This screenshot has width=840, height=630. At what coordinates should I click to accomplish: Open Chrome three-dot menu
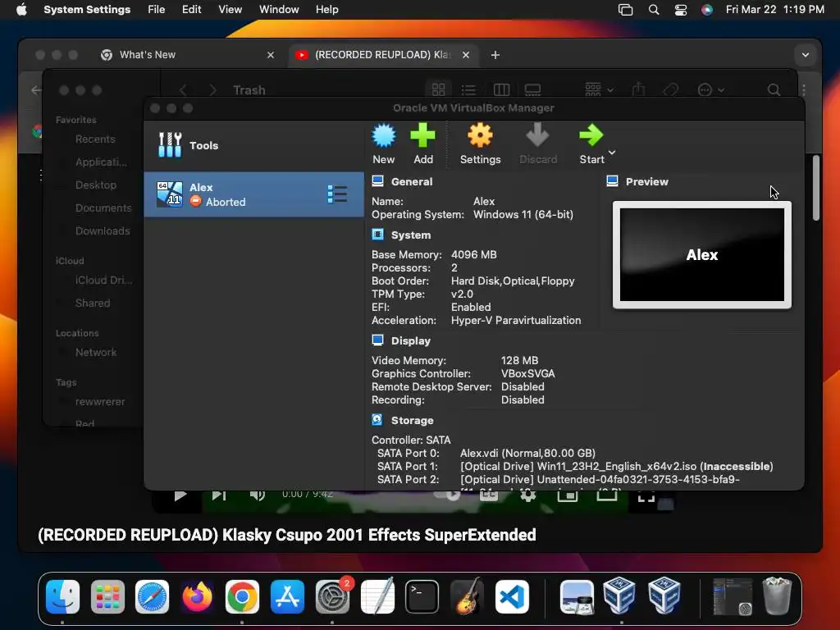click(x=804, y=90)
